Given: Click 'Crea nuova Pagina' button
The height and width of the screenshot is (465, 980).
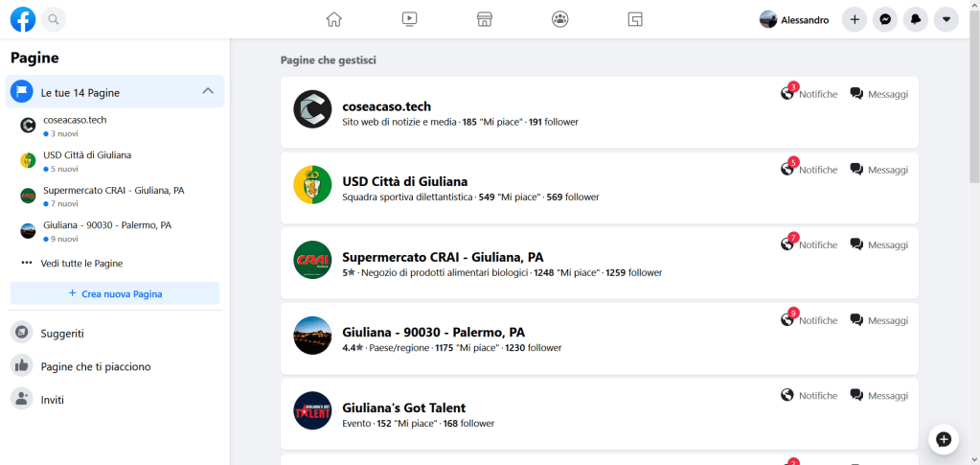Looking at the screenshot, I should (115, 293).
